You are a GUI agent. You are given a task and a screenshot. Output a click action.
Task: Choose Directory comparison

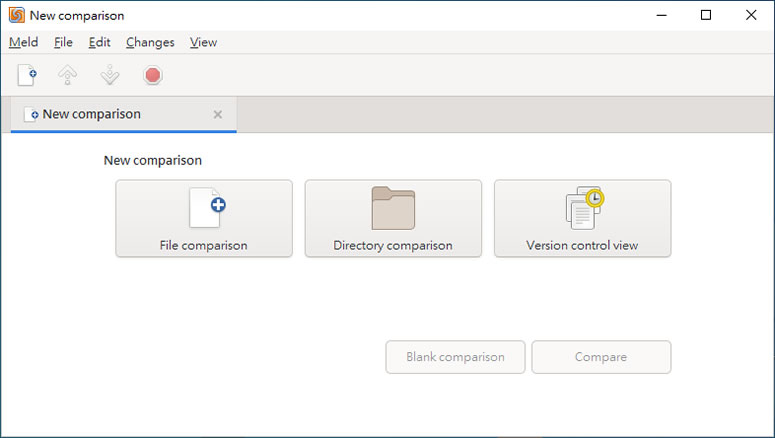(393, 219)
